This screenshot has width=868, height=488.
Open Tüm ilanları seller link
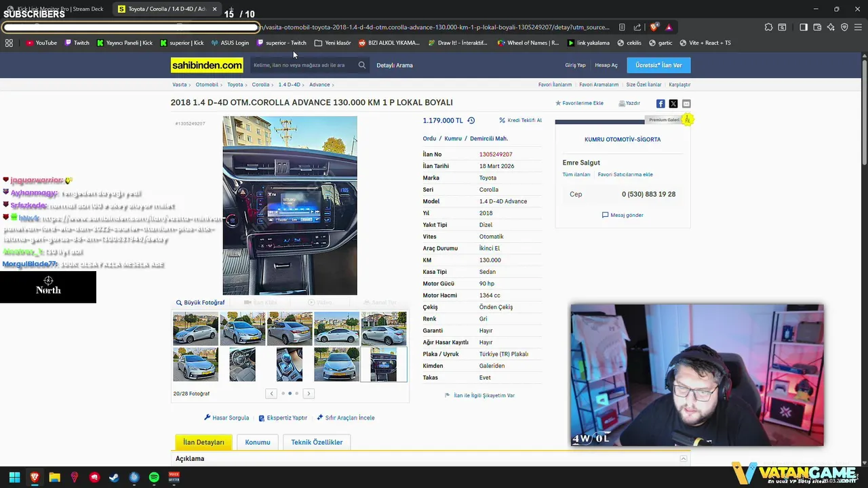(x=576, y=174)
